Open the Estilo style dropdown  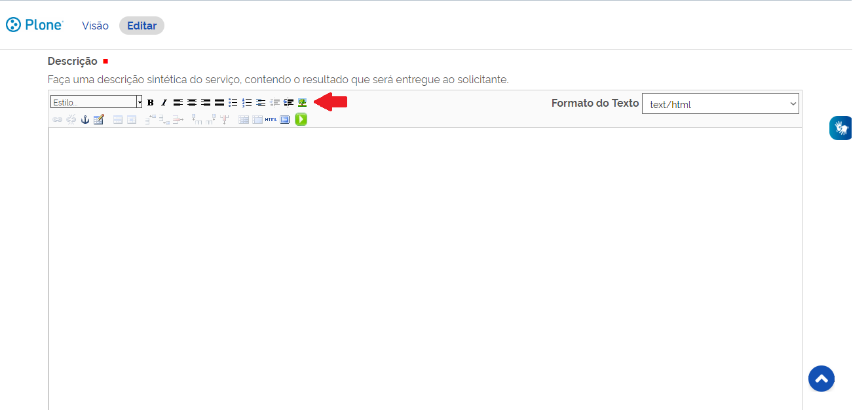(95, 102)
